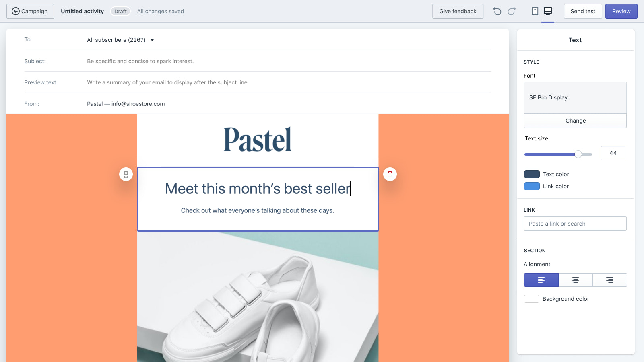644x362 pixels.
Task: Enable the Background color option
Action: coord(531,299)
